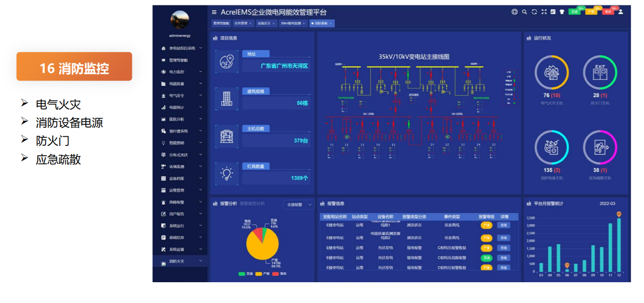Toggle fullscreen using the expand arrows icon

[x=544, y=12]
